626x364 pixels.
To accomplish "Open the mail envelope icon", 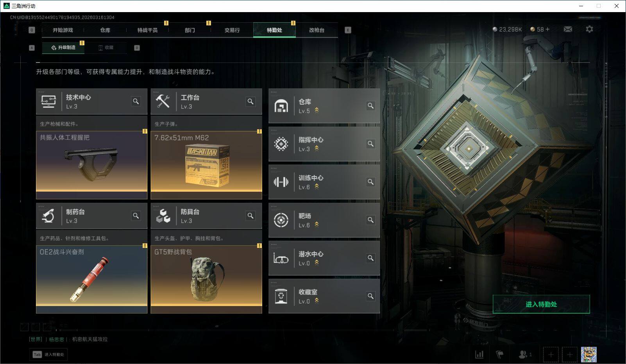I will (x=568, y=29).
